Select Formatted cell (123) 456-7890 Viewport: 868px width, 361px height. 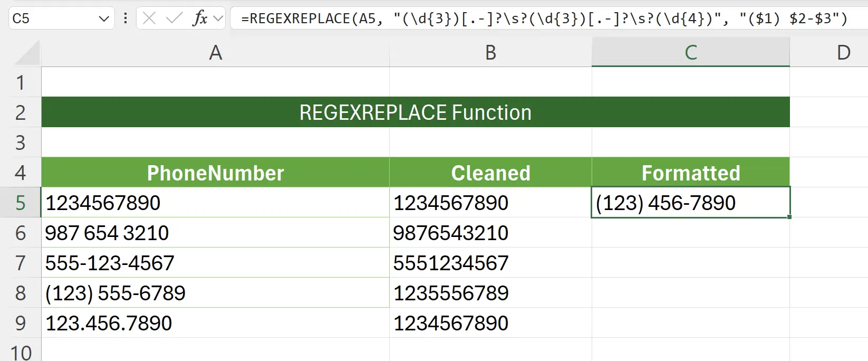[x=691, y=203]
